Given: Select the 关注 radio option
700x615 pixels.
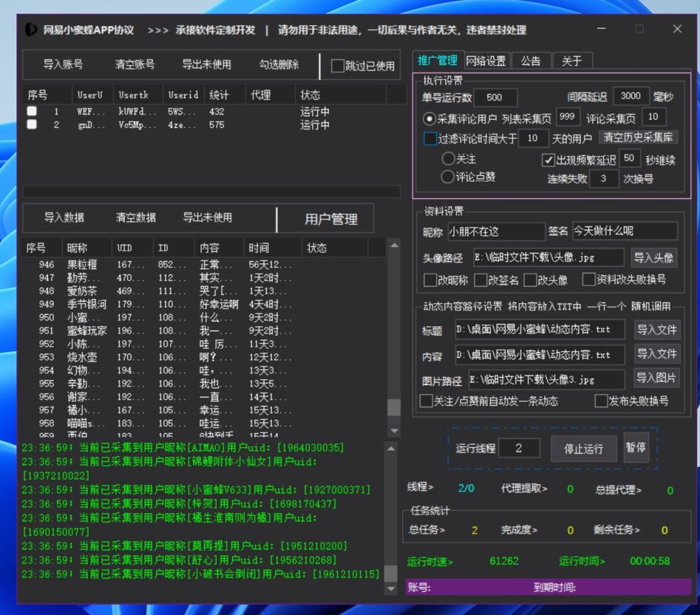Looking at the screenshot, I should click(x=448, y=159).
